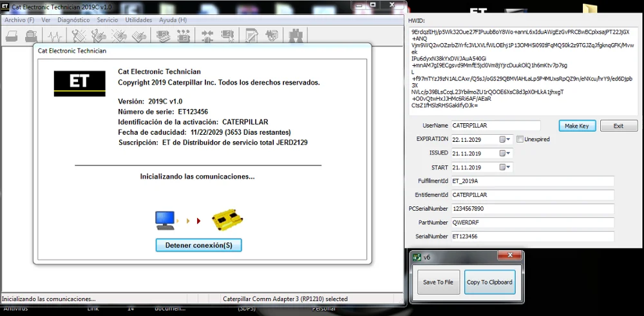Open the Ver menu

pos(46,20)
